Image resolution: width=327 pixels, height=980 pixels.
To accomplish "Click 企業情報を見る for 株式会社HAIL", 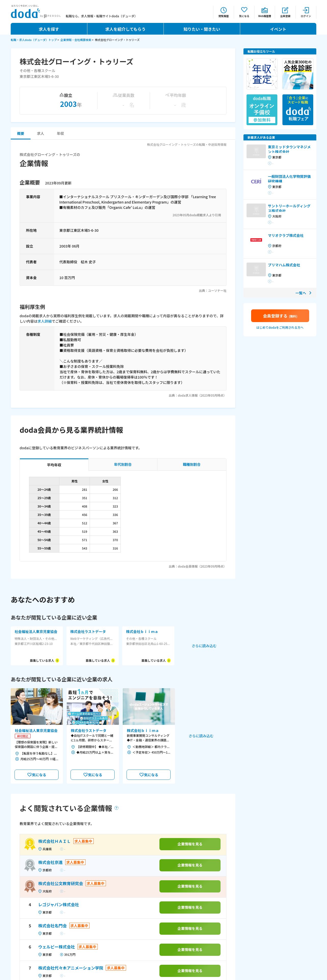I will 189,844.
